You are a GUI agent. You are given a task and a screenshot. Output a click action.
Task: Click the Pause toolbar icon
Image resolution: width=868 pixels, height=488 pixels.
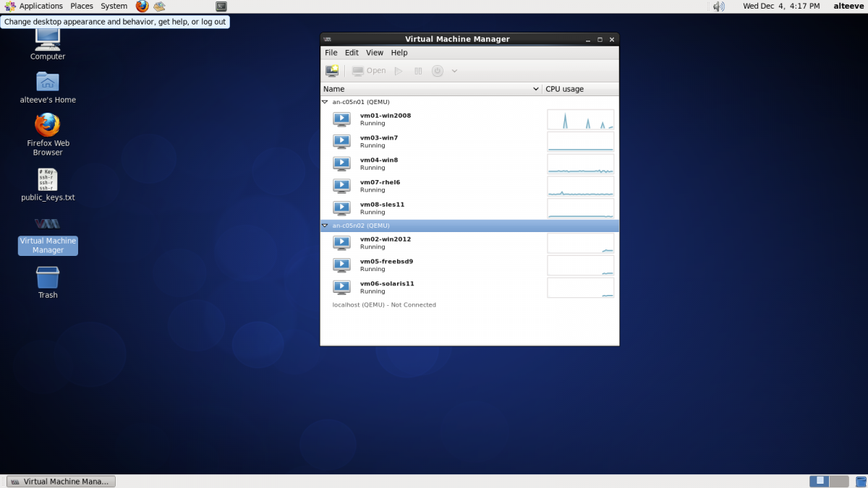(418, 71)
